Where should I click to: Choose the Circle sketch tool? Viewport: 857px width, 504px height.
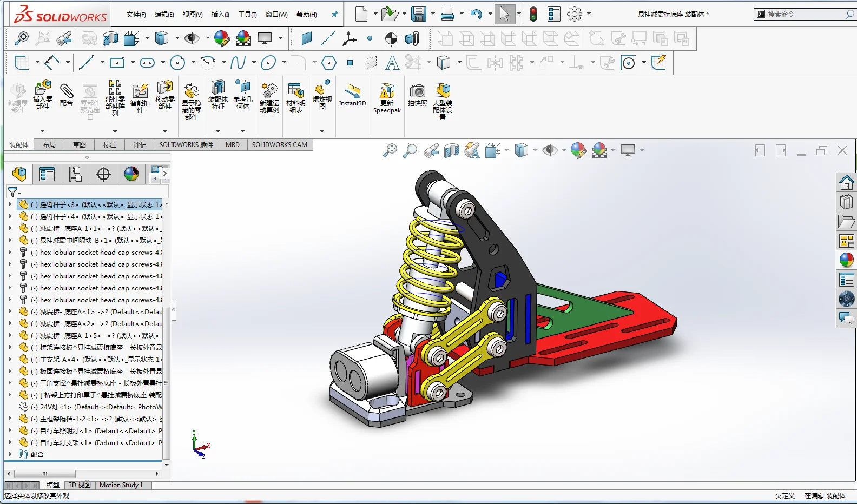(177, 63)
